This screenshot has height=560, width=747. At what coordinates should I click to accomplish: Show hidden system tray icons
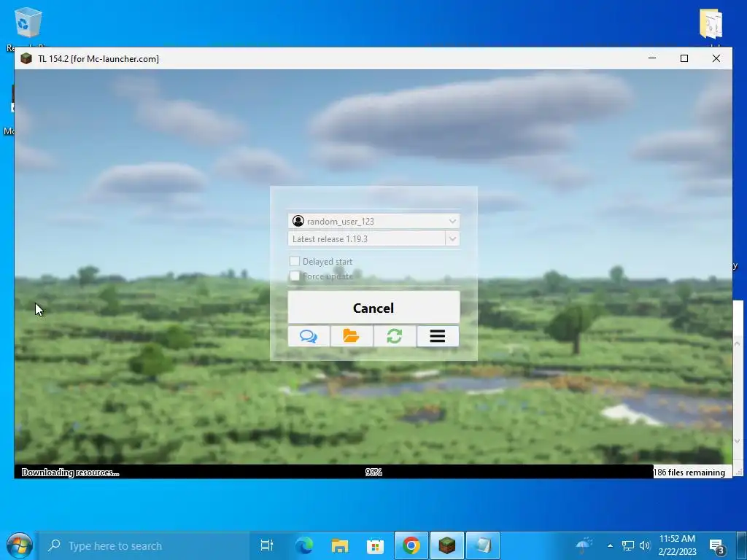coord(610,545)
